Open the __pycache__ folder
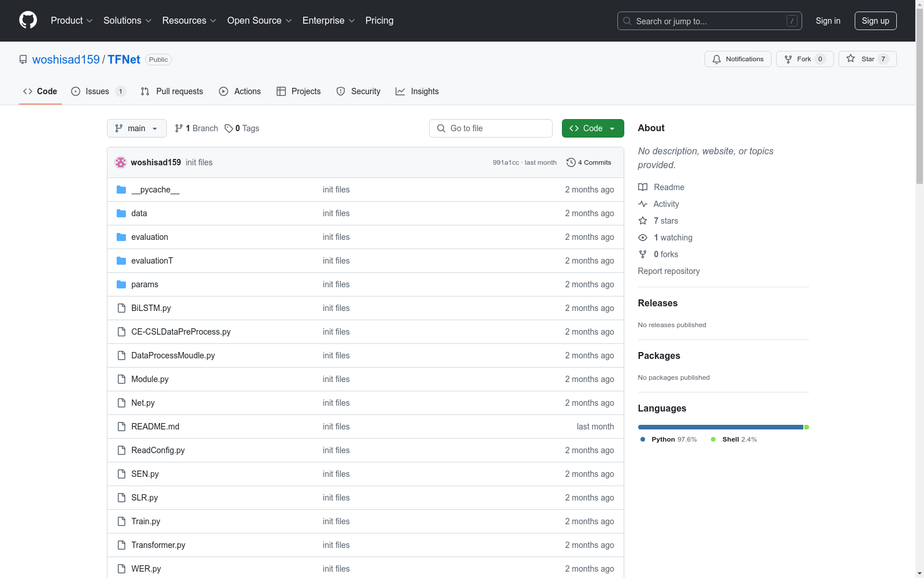This screenshot has height=578, width=924. pos(155,190)
